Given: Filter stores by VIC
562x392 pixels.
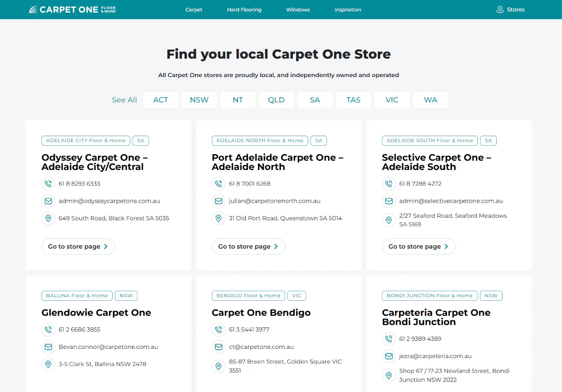Looking at the screenshot, I should click(392, 100).
